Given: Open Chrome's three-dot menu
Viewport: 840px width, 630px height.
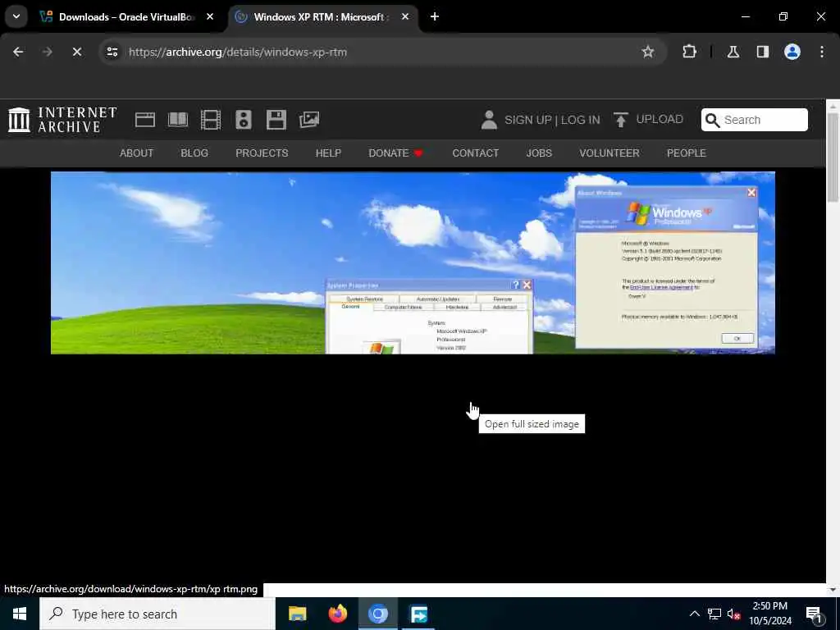Looking at the screenshot, I should 822,52.
